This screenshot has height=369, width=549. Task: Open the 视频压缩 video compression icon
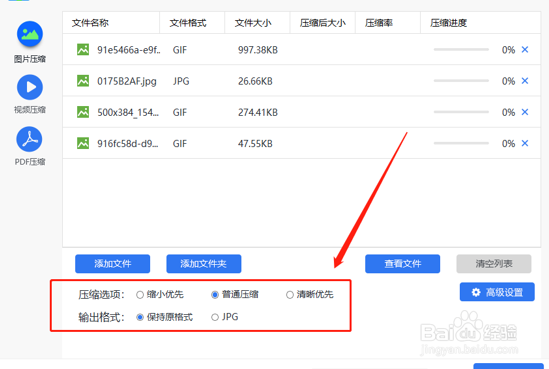30,87
